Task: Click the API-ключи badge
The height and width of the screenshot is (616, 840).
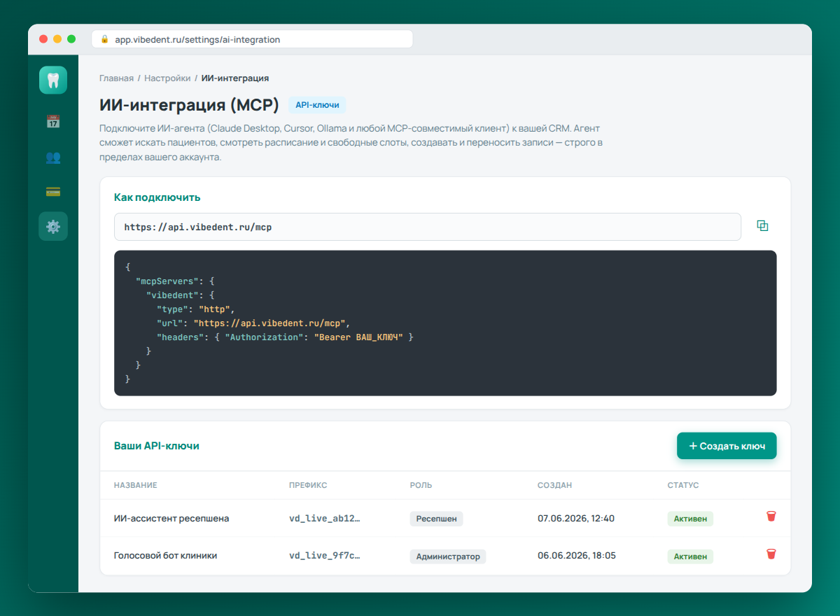Action: click(317, 105)
